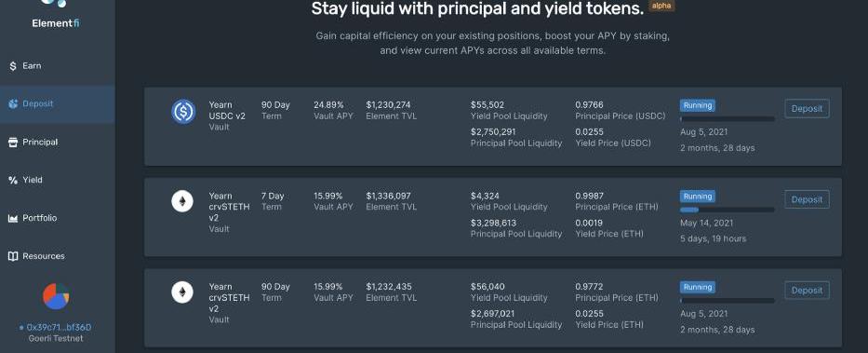Click the Resources book icon
This screenshot has width=868, height=353.
click(13, 256)
